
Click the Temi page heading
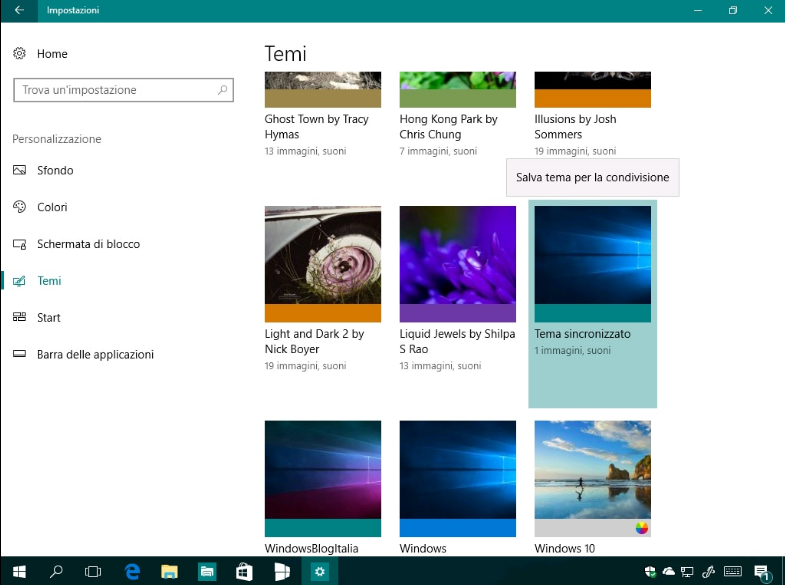(285, 54)
